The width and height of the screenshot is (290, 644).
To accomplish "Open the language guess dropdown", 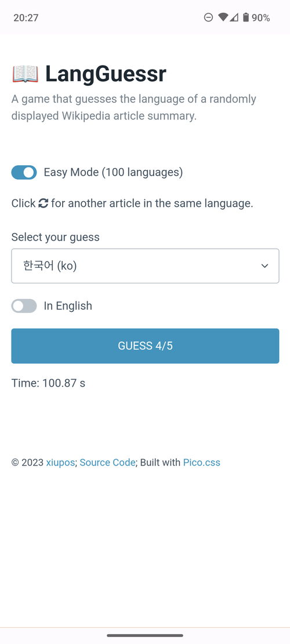I will (x=145, y=265).
